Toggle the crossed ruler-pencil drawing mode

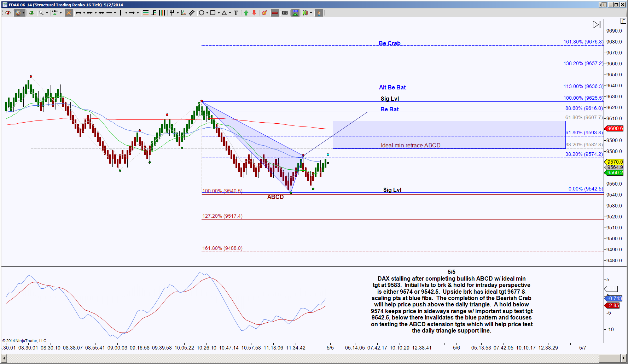[69, 13]
